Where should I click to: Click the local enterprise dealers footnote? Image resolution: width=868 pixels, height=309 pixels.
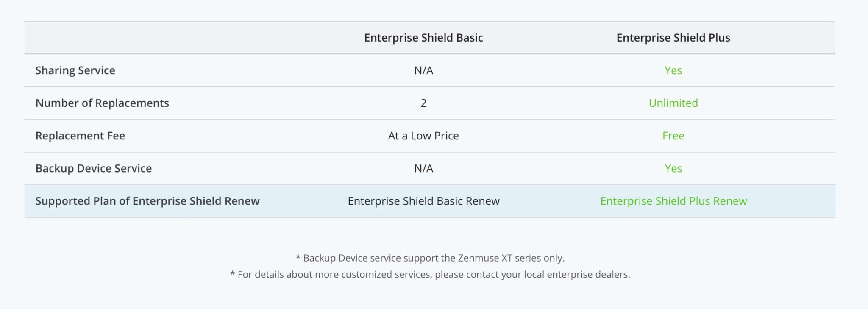point(430,274)
